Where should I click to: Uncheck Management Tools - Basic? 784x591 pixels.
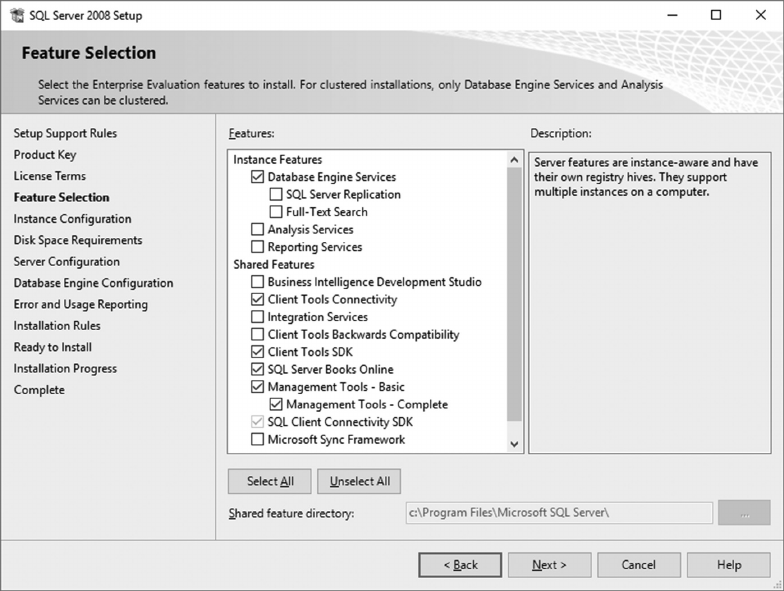tap(257, 386)
